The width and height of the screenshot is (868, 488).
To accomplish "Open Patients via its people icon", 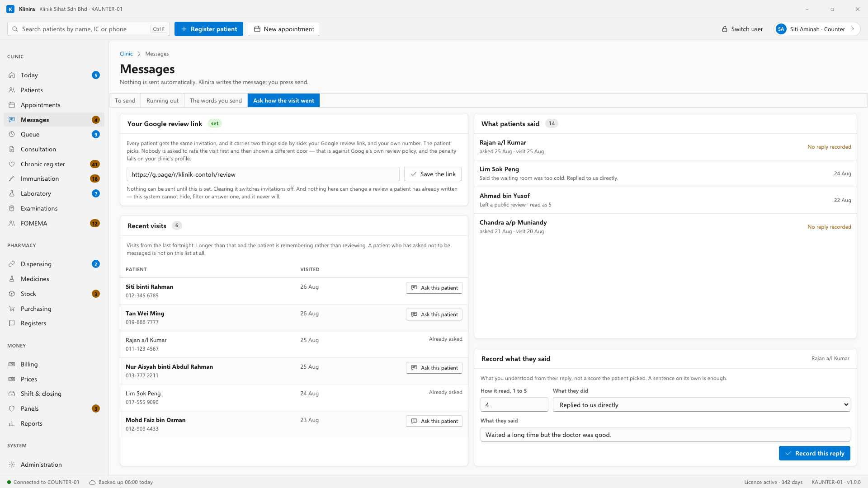I will coord(12,90).
